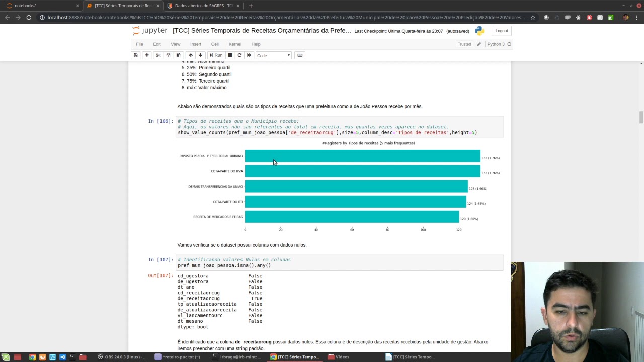Cut selected cells with scissors icon

click(x=158, y=55)
